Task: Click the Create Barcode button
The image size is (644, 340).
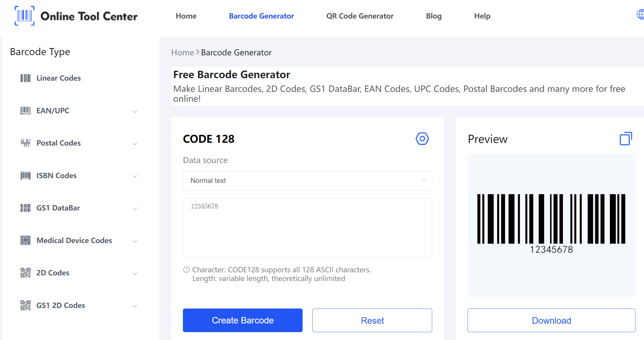Action: coord(243,320)
